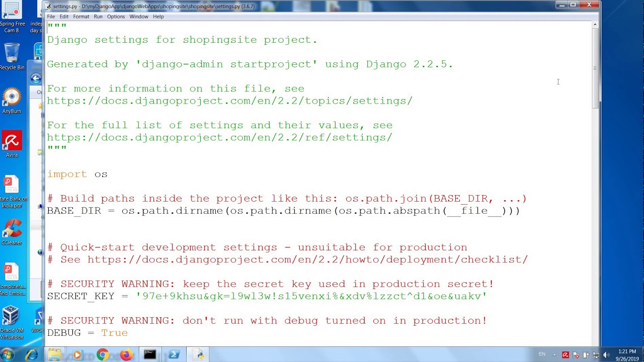Select the Computer And Embe... PDF icon
644x362 pixels.
click(x=12, y=280)
